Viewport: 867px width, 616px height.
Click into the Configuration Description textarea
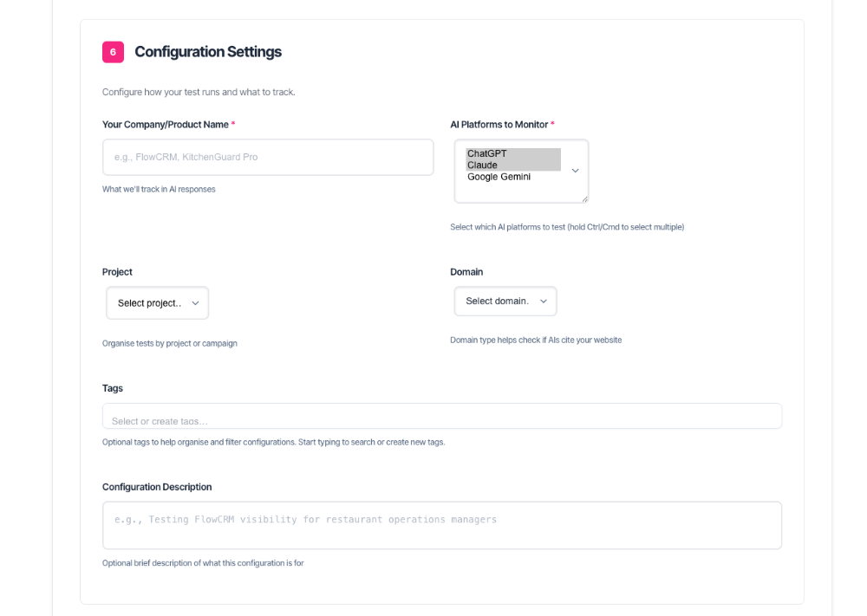[442, 525]
